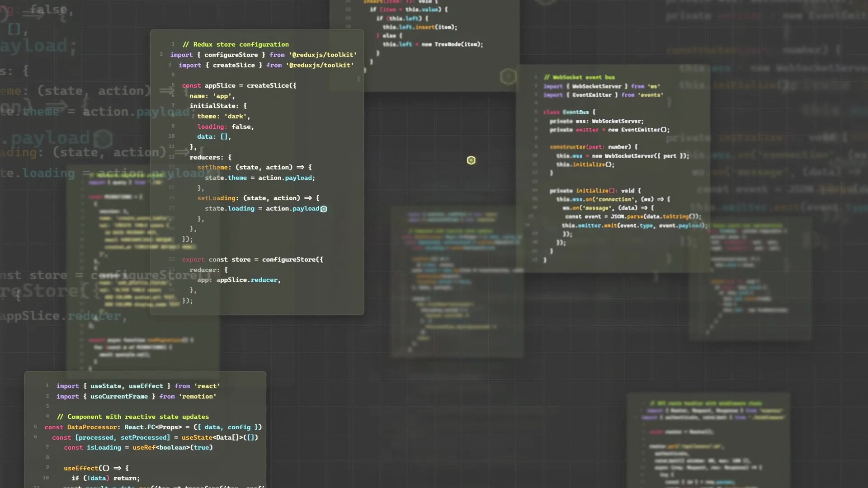
Task: Click the 'if (!data) return;' line
Action: point(106,478)
